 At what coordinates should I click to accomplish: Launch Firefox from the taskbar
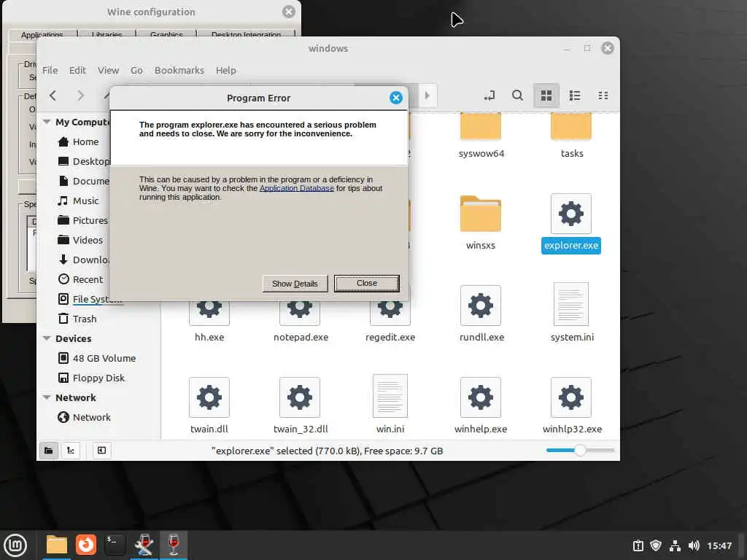pos(86,545)
